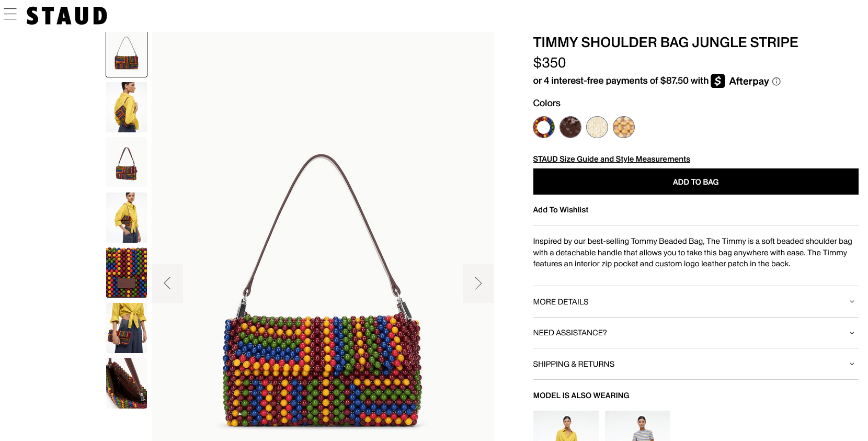Click the STAUD logo
The height and width of the screenshot is (441, 868).
[x=67, y=16]
